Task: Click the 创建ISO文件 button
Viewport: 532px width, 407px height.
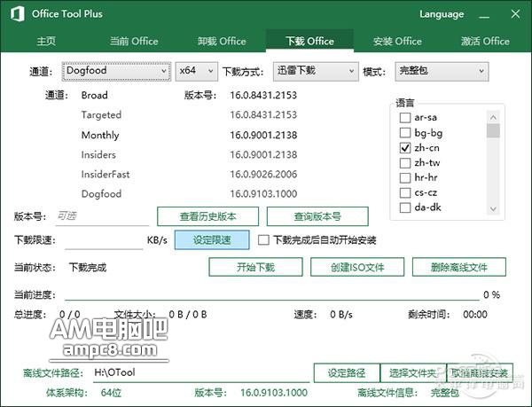Action: click(357, 267)
